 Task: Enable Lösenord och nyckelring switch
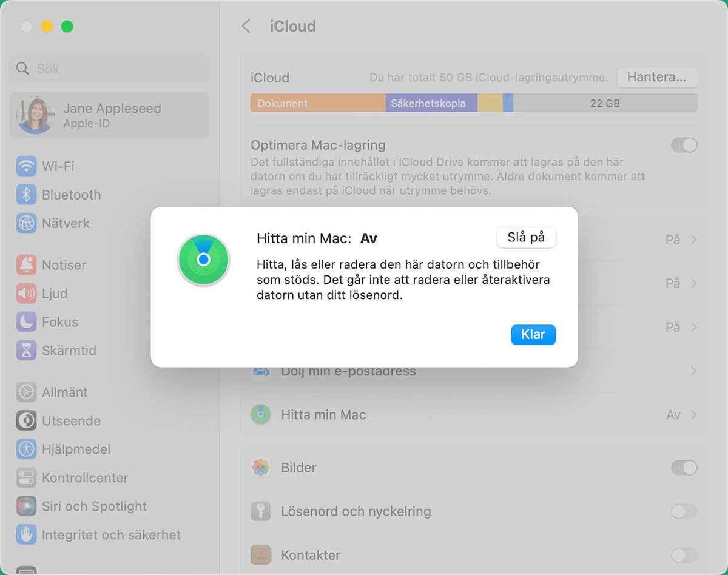pos(684,512)
